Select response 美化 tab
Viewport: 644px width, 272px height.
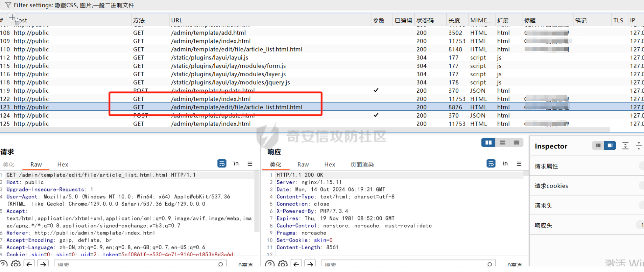tap(275, 165)
